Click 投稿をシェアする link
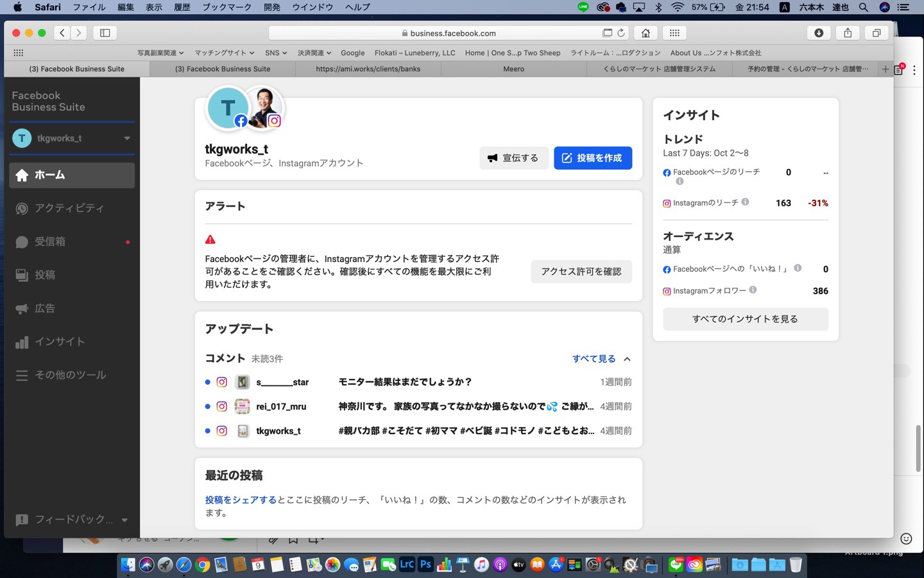 pos(241,500)
